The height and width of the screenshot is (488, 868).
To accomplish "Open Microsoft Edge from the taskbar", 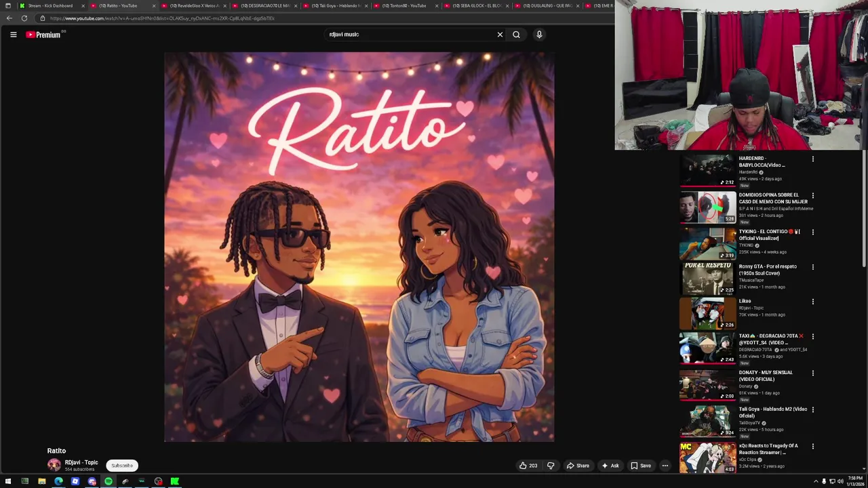I will coord(58,481).
